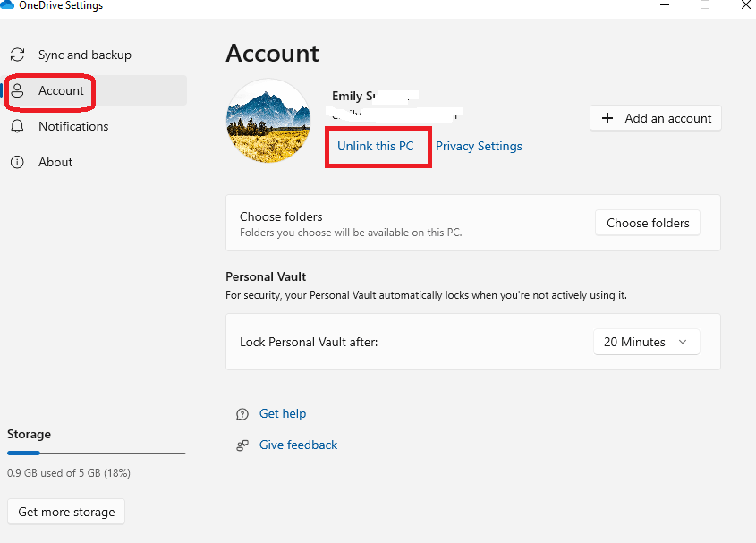The image size is (756, 543).
Task: Open Privacy Settings link
Action: coord(479,146)
